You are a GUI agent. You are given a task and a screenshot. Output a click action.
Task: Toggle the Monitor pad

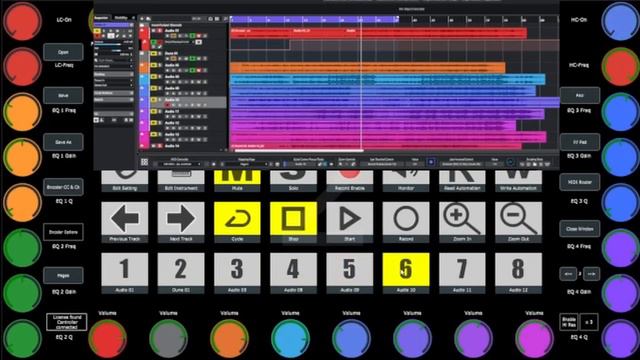(406, 181)
